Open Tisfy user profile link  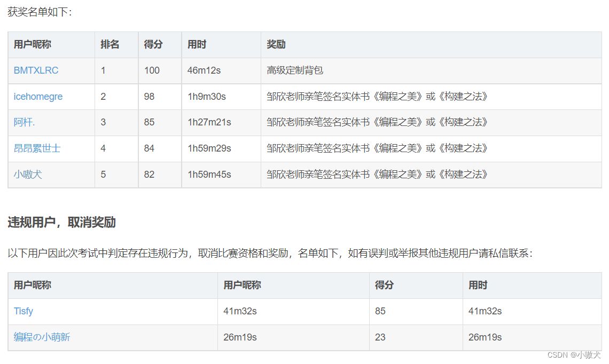(24, 311)
